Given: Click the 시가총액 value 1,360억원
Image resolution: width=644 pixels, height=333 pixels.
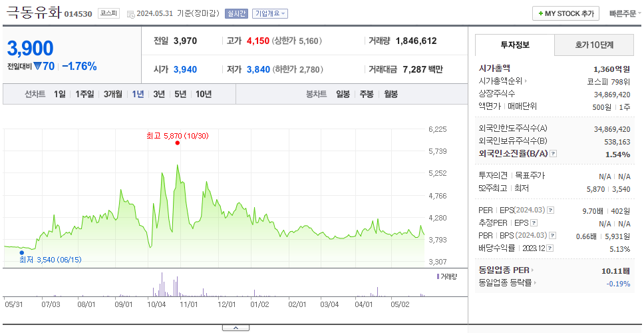Looking at the screenshot, I should pos(612,69).
